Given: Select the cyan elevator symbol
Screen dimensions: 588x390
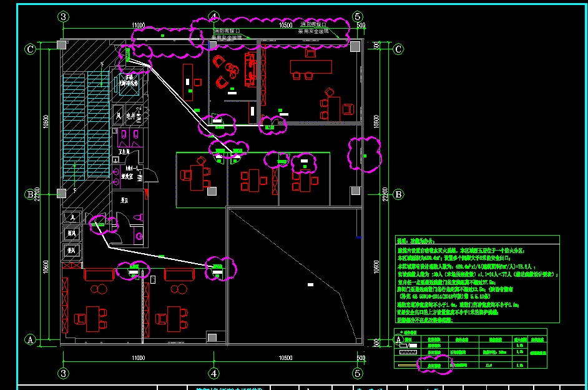Looking at the screenshot, I should [129, 83].
